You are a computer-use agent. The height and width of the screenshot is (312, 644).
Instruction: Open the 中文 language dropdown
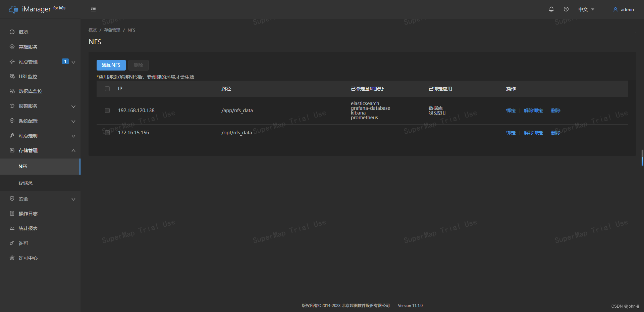[586, 9]
